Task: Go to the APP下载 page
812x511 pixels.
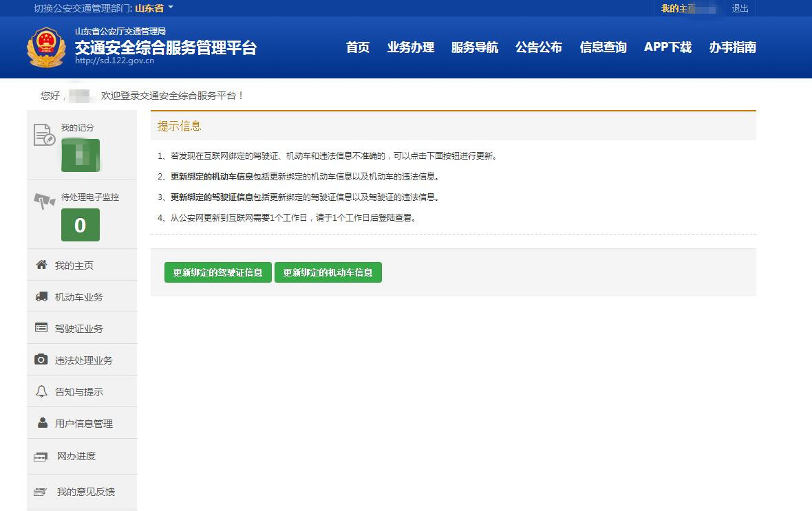Action: tap(667, 47)
